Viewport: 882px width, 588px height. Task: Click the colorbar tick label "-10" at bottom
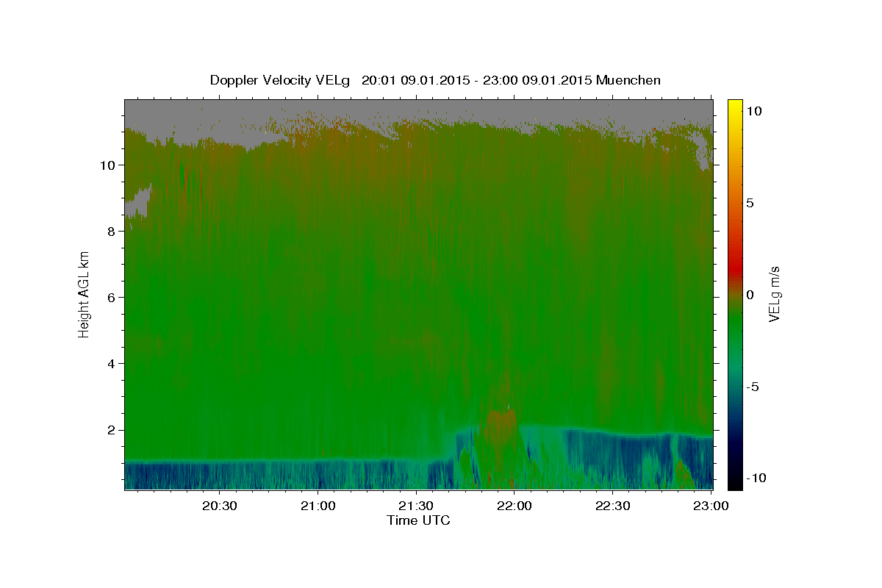click(x=758, y=478)
